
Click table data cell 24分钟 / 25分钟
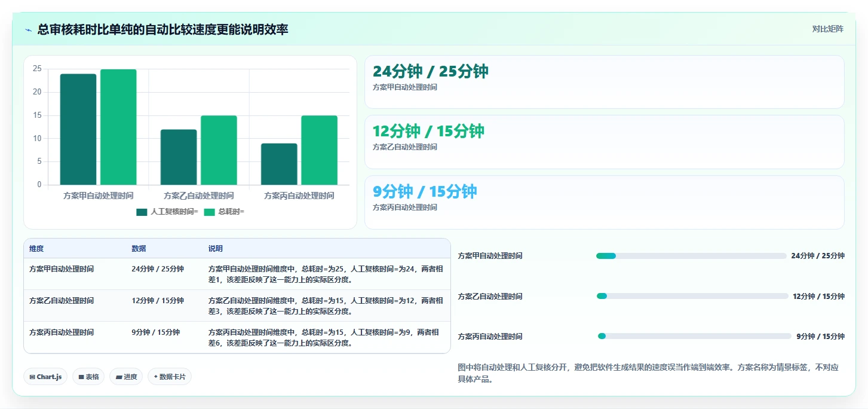pos(158,269)
